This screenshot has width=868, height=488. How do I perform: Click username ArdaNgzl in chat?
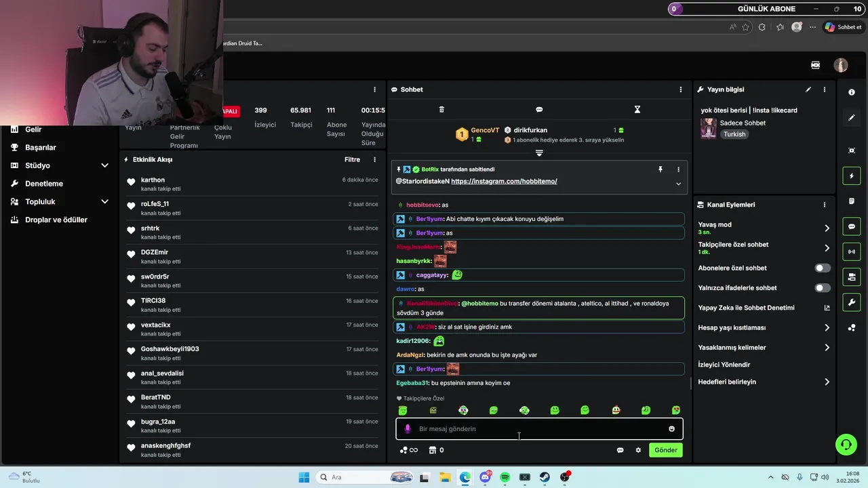point(410,355)
